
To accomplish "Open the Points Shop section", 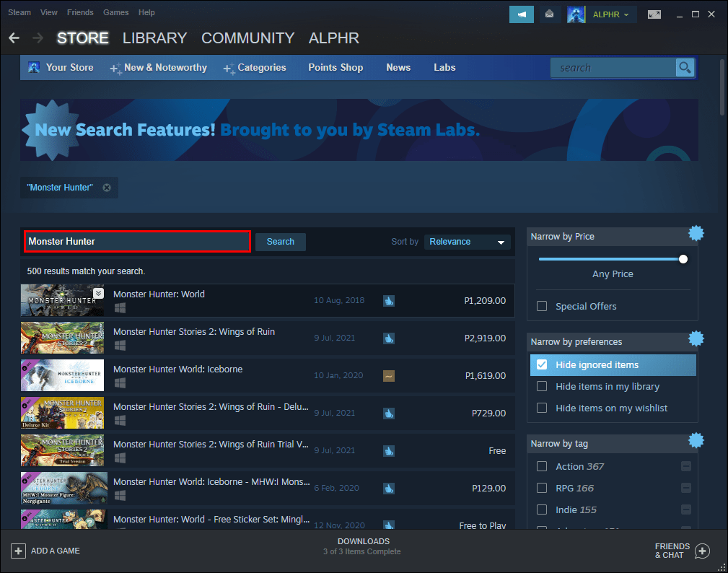I will tap(336, 67).
